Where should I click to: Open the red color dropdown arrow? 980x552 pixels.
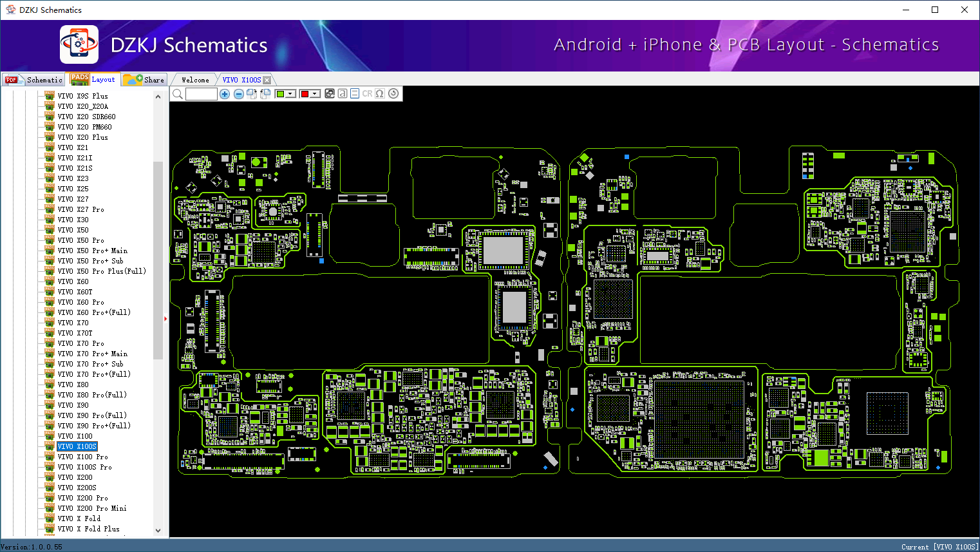pyautogui.click(x=315, y=94)
